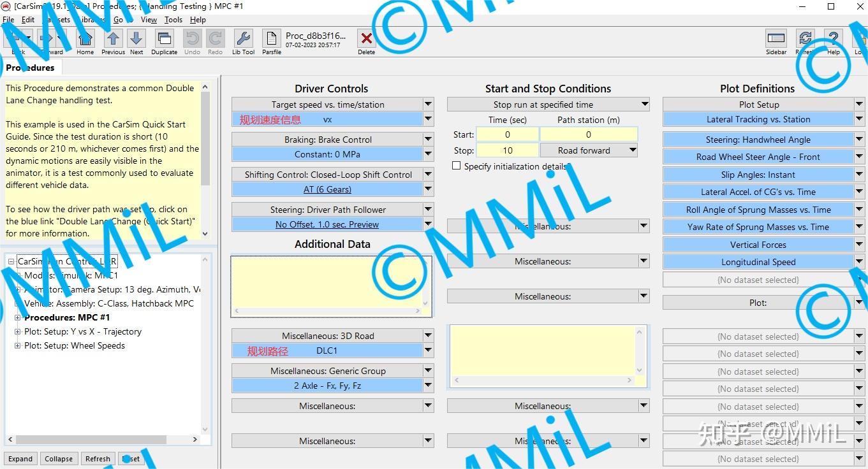This screenshot has width=868, height=469.
Task: Open Braking: Brake Control dropdown
Action: (x=428, y=140)
